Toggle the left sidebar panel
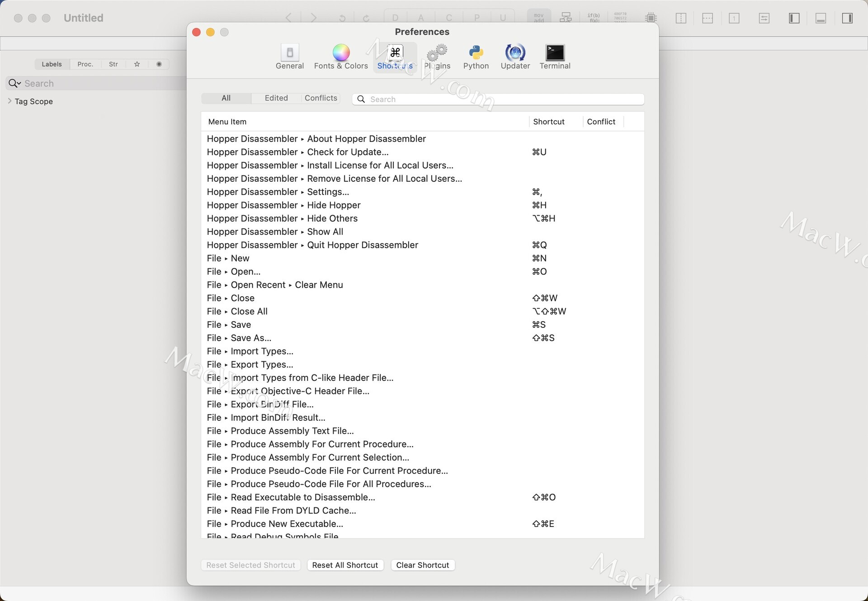868x601 pixels. click(794, 18)
